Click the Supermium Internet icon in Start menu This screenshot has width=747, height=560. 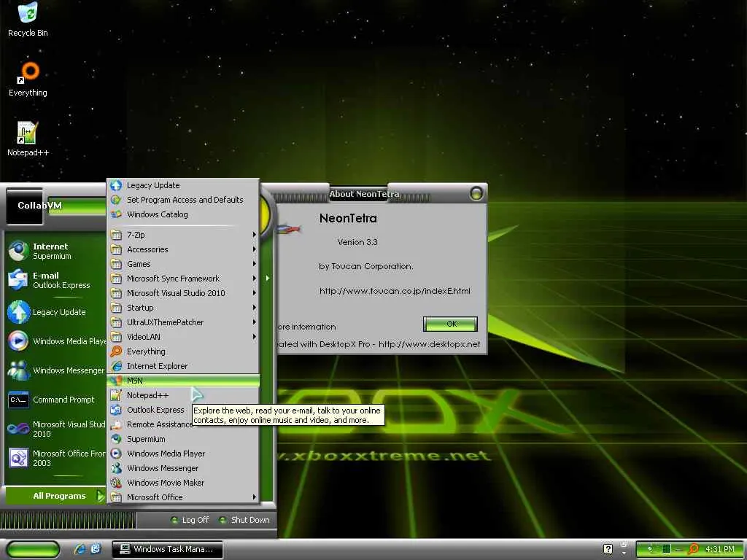click(x=18, y=251)
